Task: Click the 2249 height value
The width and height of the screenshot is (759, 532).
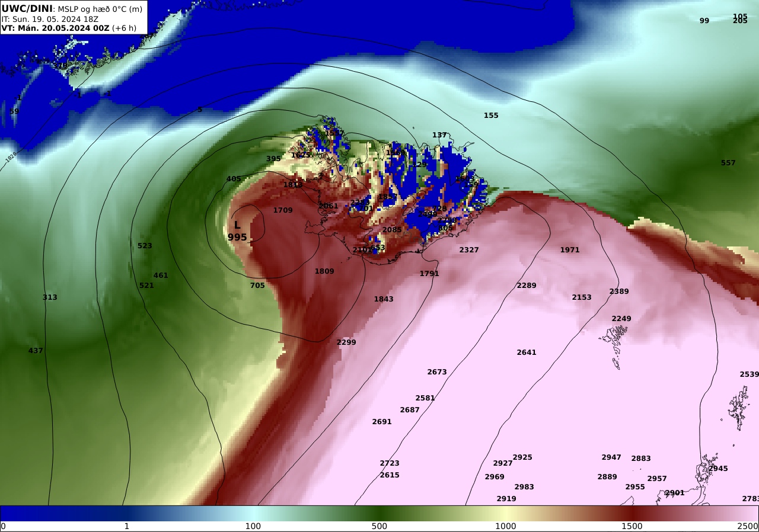Action: (621, 319)
